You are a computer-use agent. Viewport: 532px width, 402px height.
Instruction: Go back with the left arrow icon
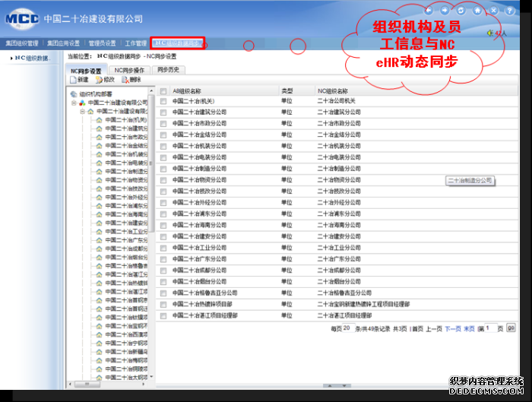click(x=429, y=11)
